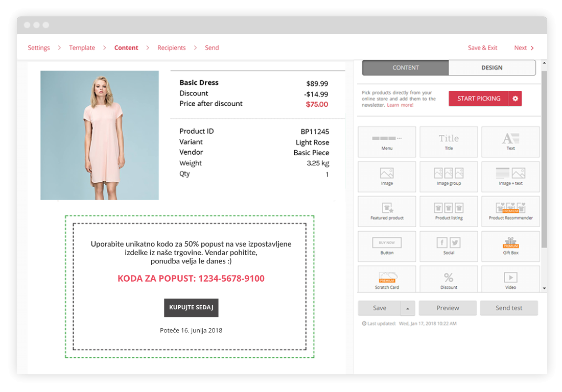
Task: Add the premium Gift Box block
Action: 510,246
